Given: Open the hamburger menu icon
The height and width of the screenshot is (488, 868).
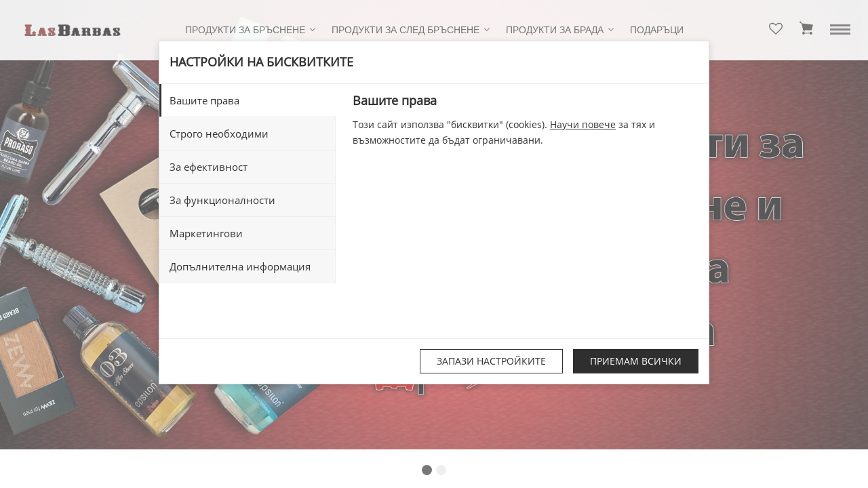Looking at the screenshot, I should tap(840, 30).
